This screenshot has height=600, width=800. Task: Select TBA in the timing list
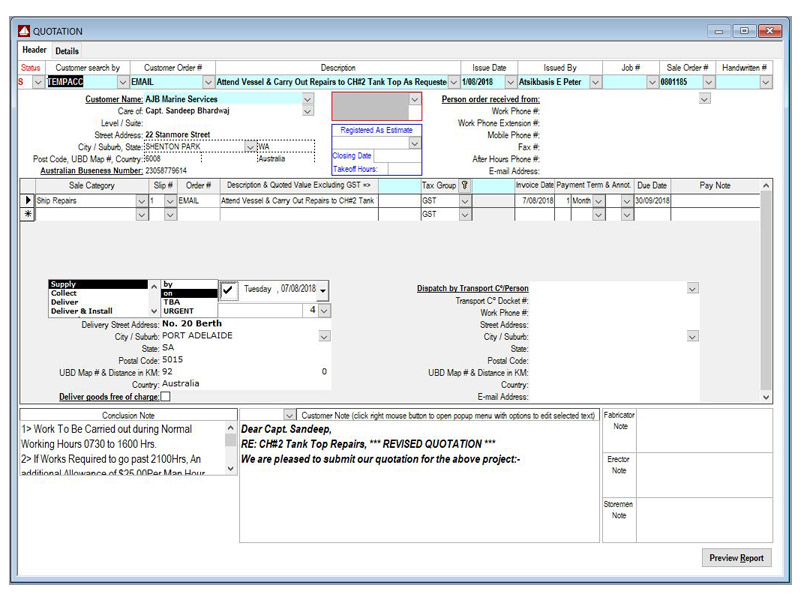pyautogui.click(x=189, y=302)
